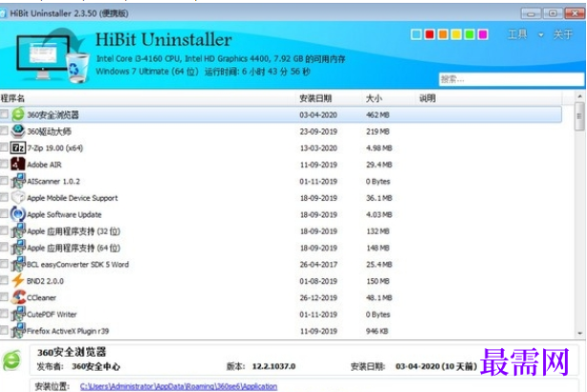Click the AIScanner 1.0.2 icon
This screenshot has width=587, height=392.
[x=17, y=182]
